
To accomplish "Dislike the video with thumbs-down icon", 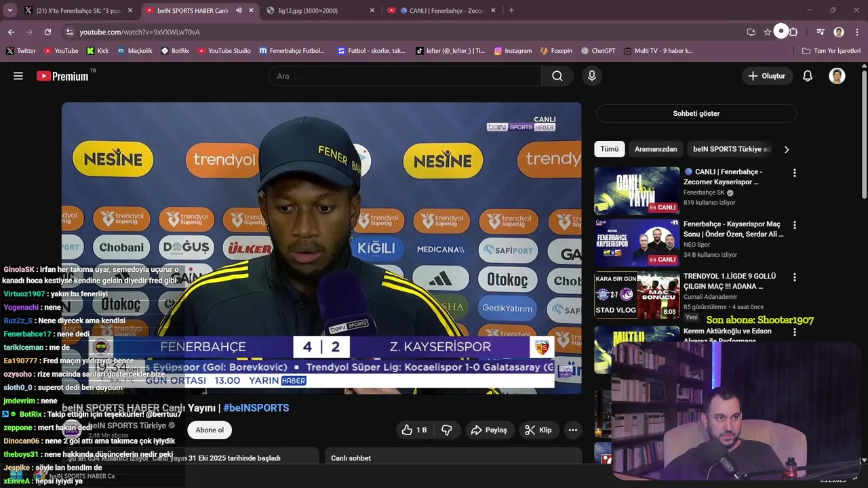I will click(x=446, y=430).
